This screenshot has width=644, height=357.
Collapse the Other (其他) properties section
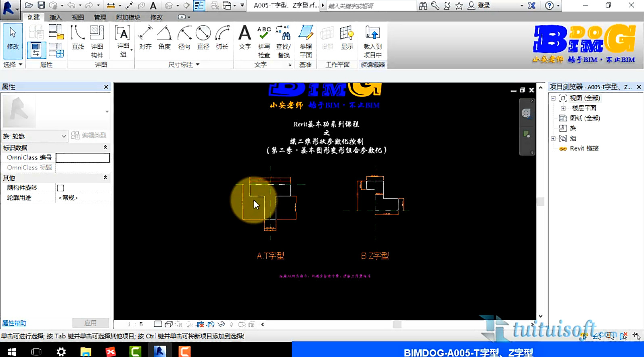coord(105,177)
